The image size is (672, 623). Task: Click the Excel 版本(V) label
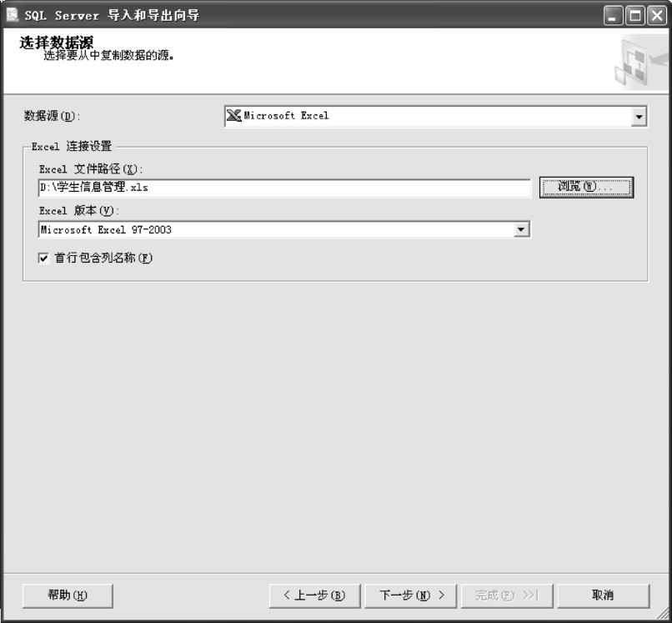pos(79,211)
